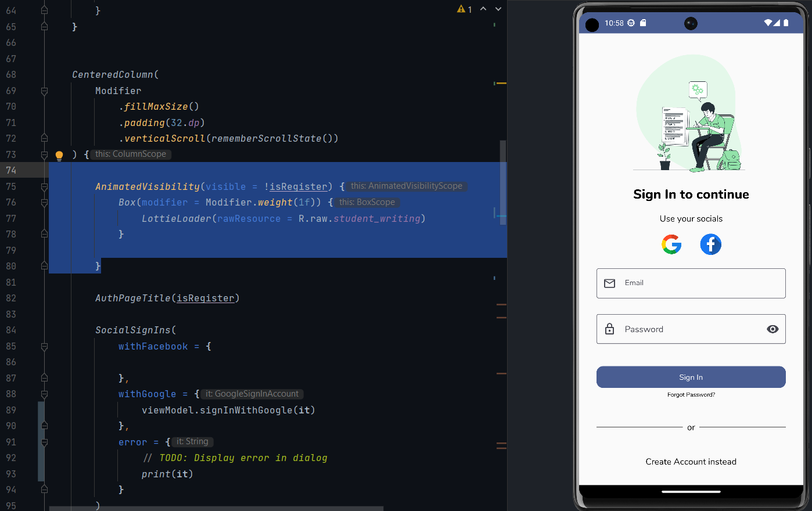The height and width of the screenshot is (511, 812).
Task: Click the padlock icon in the Password field
Action: click(609, 329)
